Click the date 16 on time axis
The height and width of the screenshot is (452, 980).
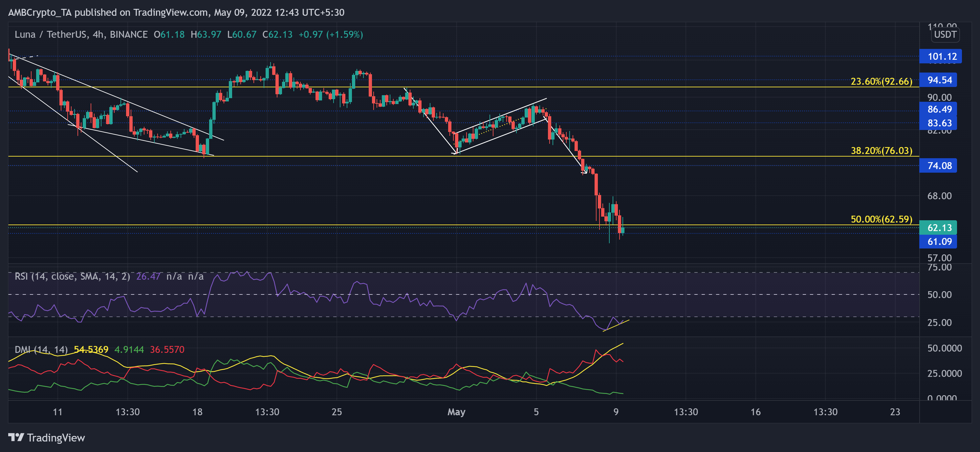click(x=755, y=412)
